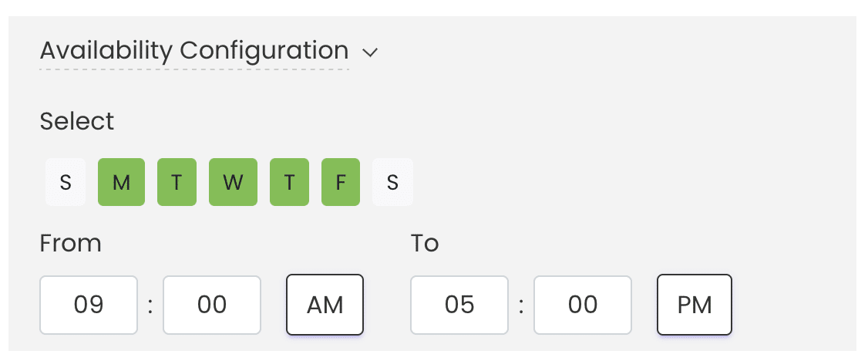
Task: Click the Select label above days
Action: pyautogui.click(x=77, y=121)
